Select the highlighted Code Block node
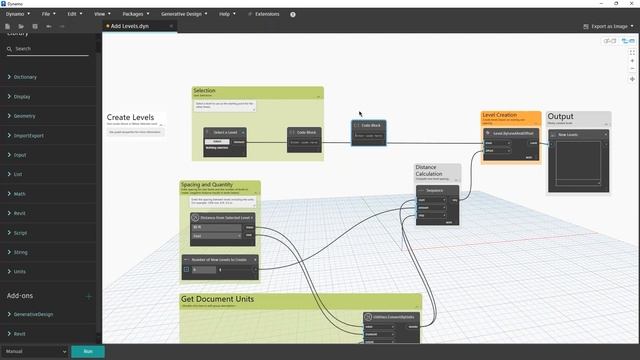Viewport: 640px width, 360px height. pos(369,133)
